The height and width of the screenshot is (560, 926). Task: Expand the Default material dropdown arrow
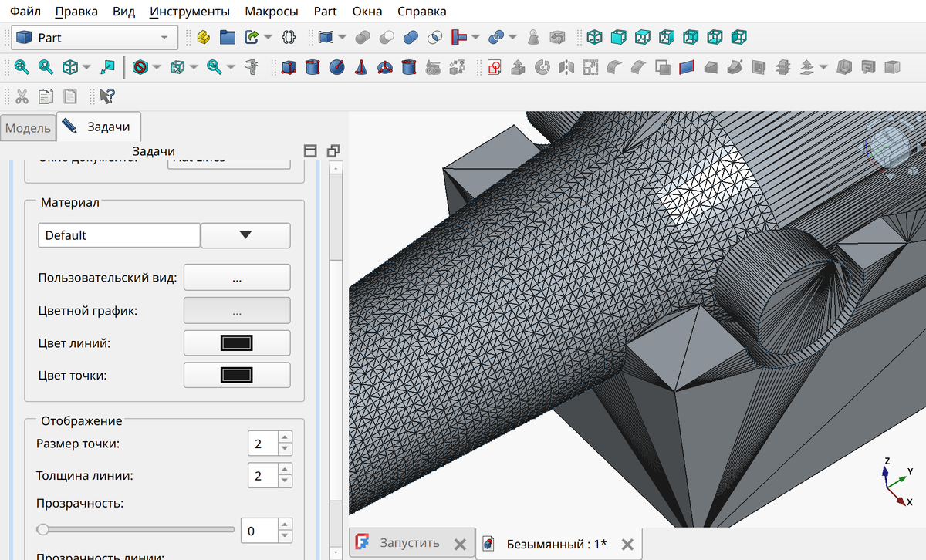[x=245, y=235]
